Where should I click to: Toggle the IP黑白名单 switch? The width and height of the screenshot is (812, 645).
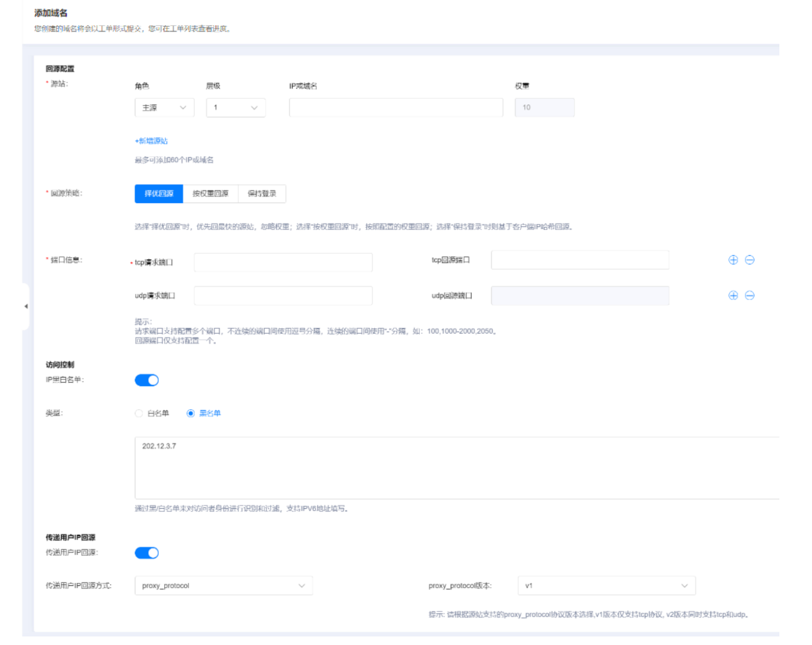147,380
